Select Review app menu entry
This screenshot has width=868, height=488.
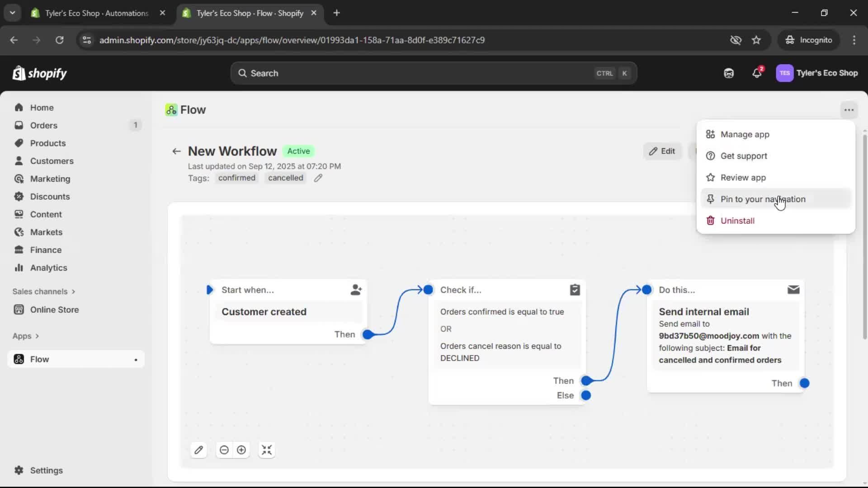[776, 178]
